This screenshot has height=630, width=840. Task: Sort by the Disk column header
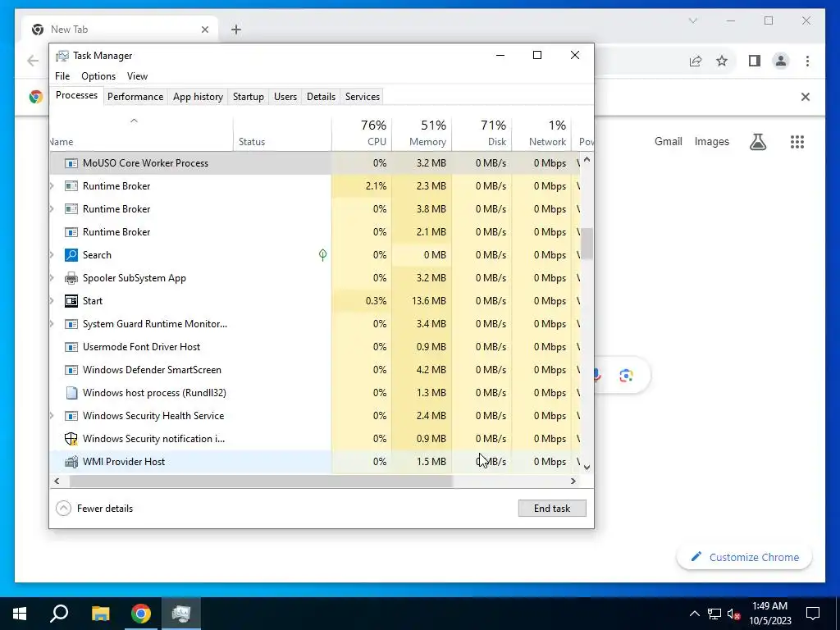[x=482, y=133]
